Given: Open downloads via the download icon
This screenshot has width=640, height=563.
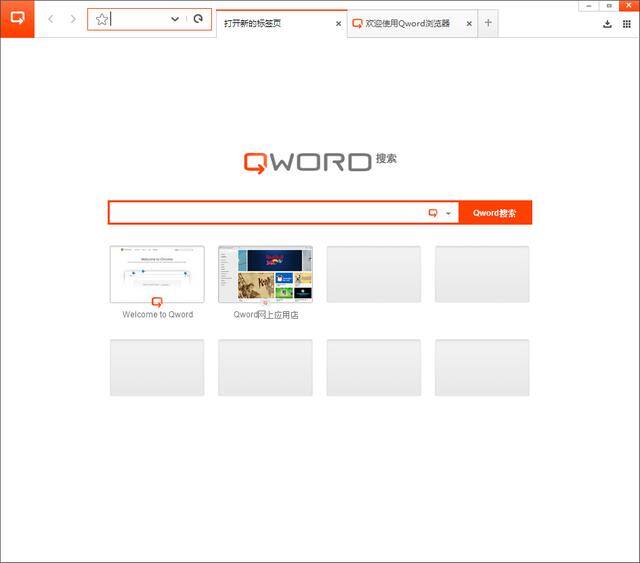Looking at the screenshot, I should [607, 24].
